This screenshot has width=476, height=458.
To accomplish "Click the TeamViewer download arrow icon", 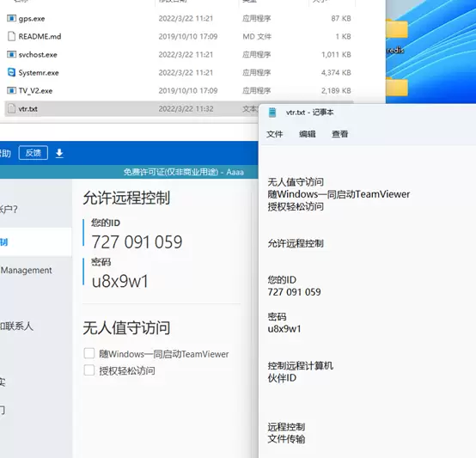I will point(59,153).
